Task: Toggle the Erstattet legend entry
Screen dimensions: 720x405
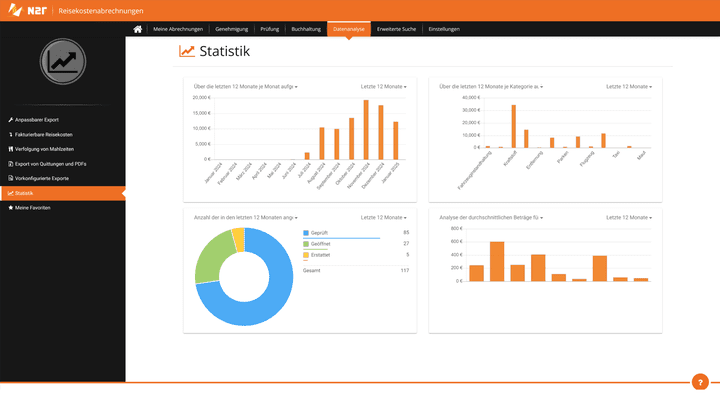Action: pyautogui.click(x=321, y=255)
